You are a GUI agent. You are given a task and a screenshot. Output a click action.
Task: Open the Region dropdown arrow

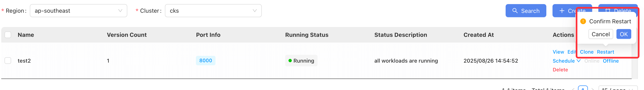pyautogui.click(x=120, y=11)
